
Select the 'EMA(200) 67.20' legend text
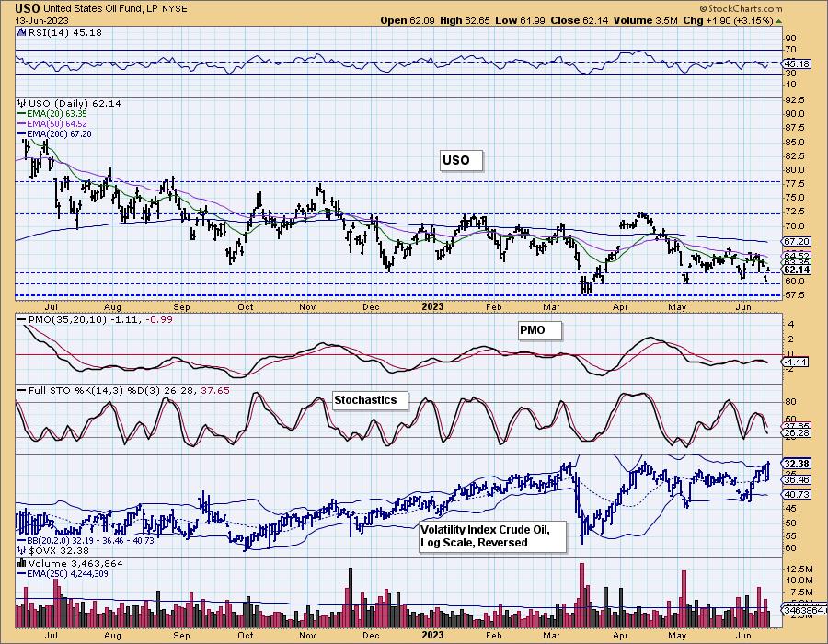click(x=59, y=134)
